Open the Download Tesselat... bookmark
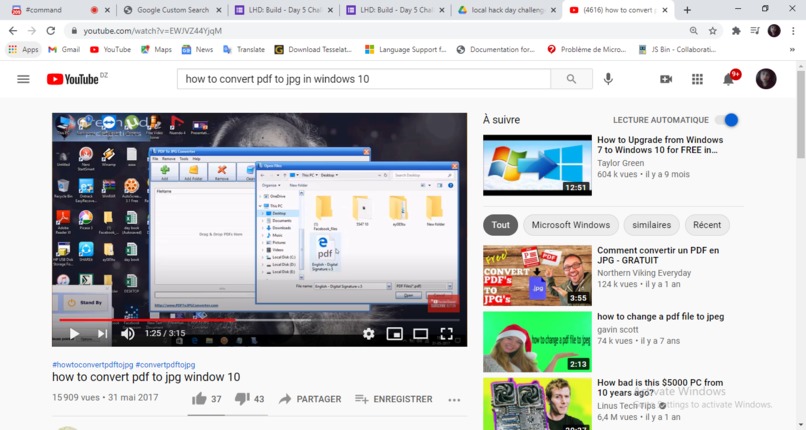 pos(313,49)
